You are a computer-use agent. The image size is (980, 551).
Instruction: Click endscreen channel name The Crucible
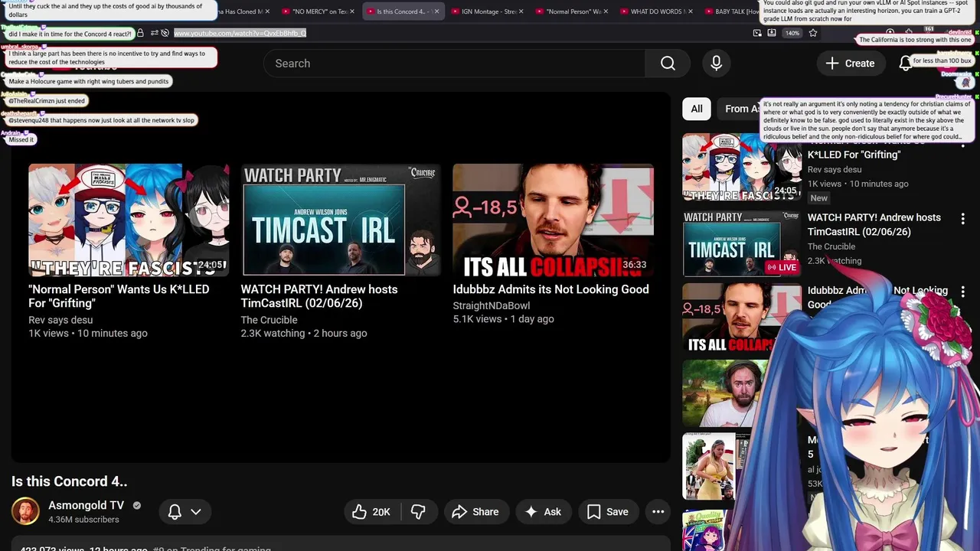pyautogui.click(x=269, y=320)
